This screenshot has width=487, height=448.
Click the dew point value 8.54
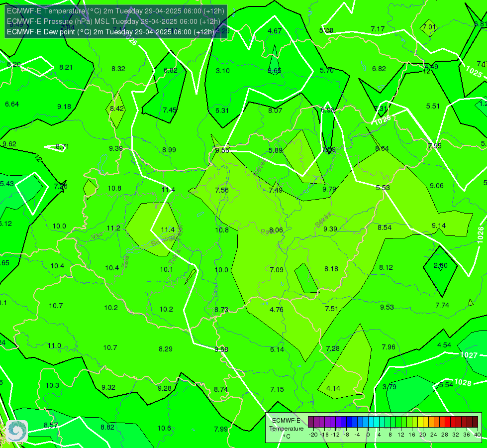tap(385, 227)
